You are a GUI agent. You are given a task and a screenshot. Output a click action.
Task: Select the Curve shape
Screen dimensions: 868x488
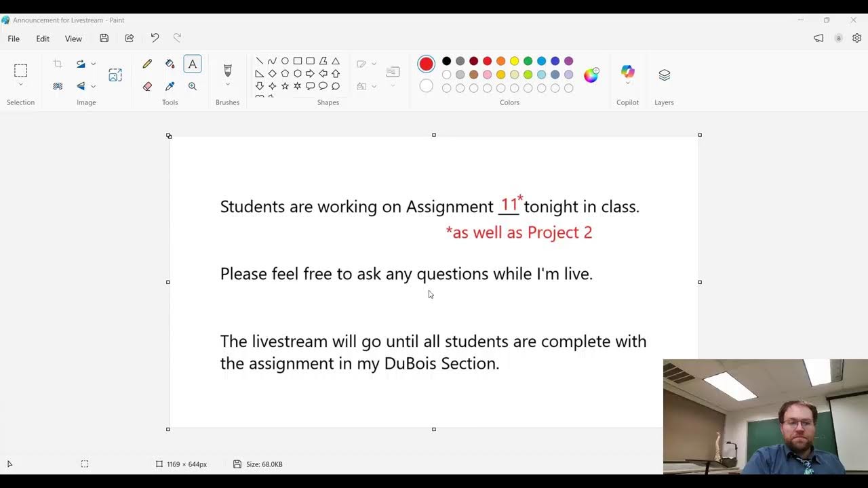(272, 61)
